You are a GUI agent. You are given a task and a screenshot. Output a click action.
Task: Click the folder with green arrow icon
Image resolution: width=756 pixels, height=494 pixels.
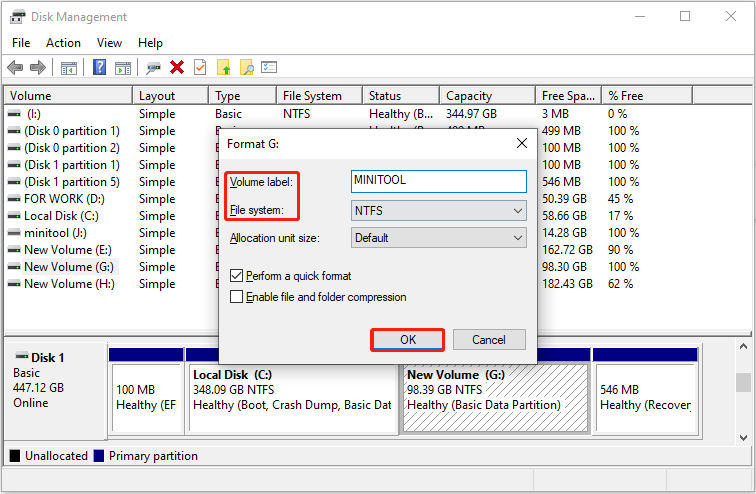point(223,67)
